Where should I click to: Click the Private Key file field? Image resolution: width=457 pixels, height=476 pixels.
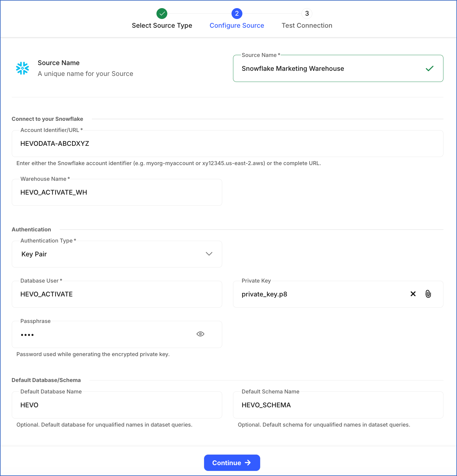(x=338, y=294)
